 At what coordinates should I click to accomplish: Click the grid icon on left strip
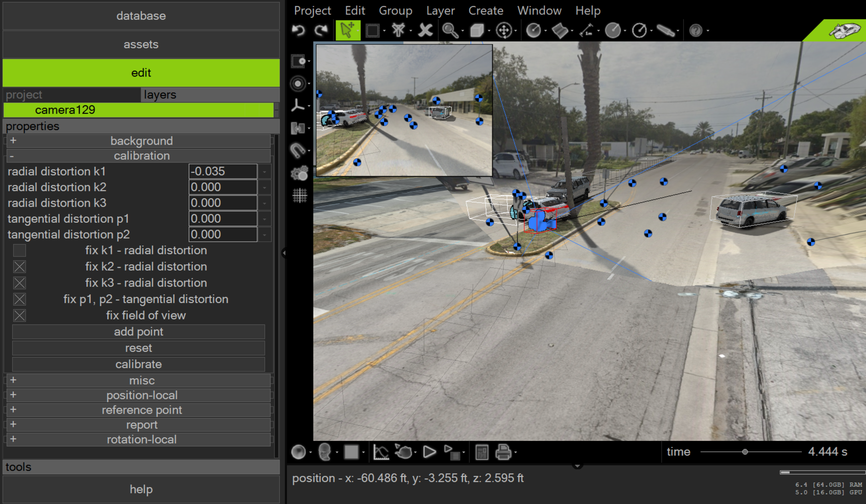pos(300,196)
